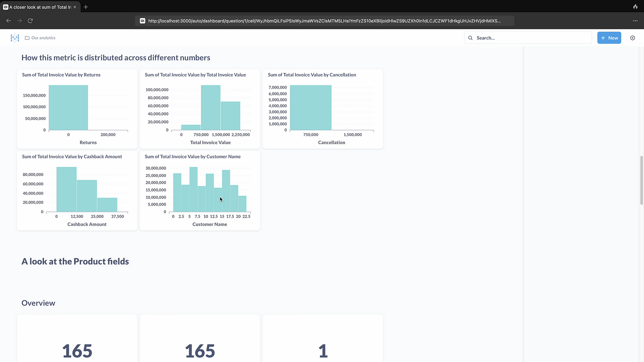Image resolution: width=644 pixels, height=362 pixels.
Task: Close the current browser tab
Action: [75, 7]
